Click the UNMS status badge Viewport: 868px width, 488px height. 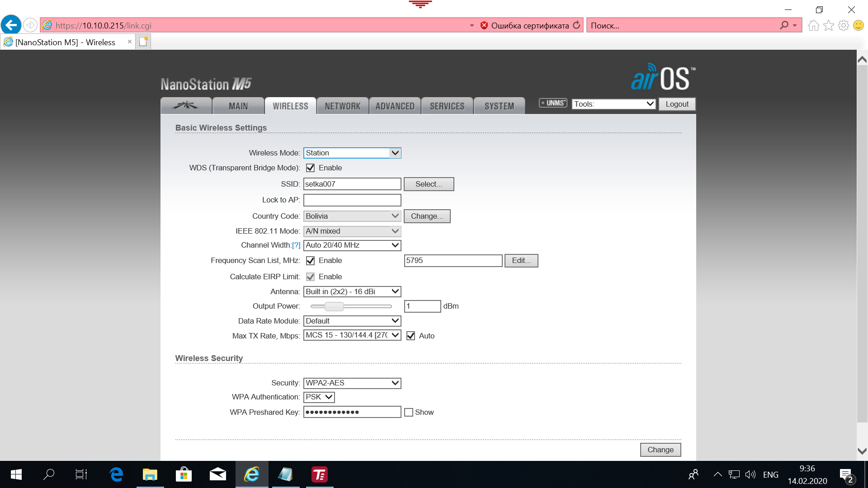click(553, 103)
